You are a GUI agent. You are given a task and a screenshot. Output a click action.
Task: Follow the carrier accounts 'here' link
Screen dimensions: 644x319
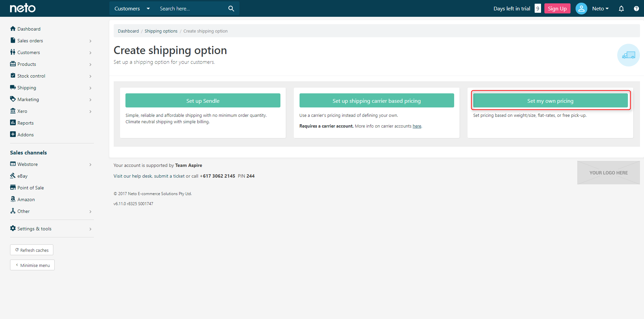click(x=417, y=126)
